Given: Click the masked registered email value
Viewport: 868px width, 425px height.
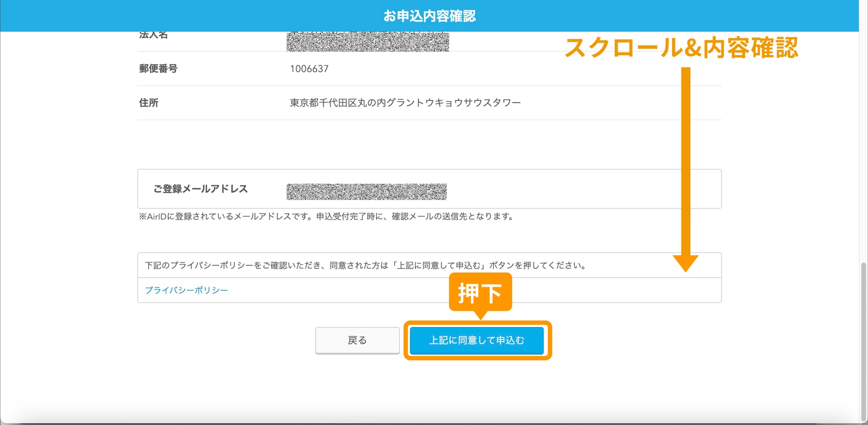Looking at the screenshot, I should click(x=366, y=191).
